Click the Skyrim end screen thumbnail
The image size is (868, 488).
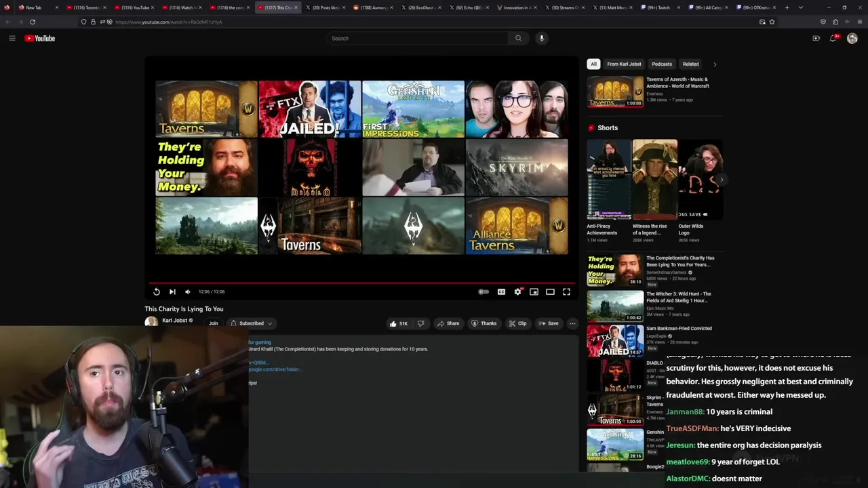[x=517, y=167]
